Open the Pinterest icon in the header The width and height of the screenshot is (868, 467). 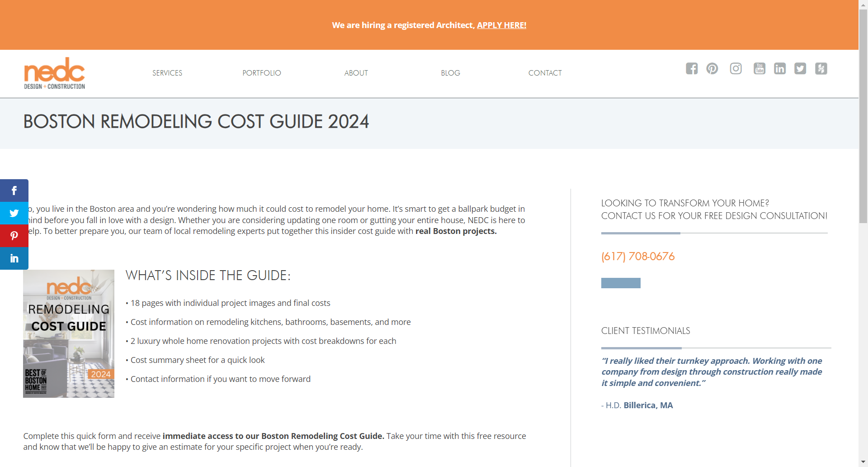tap(712, 68)
